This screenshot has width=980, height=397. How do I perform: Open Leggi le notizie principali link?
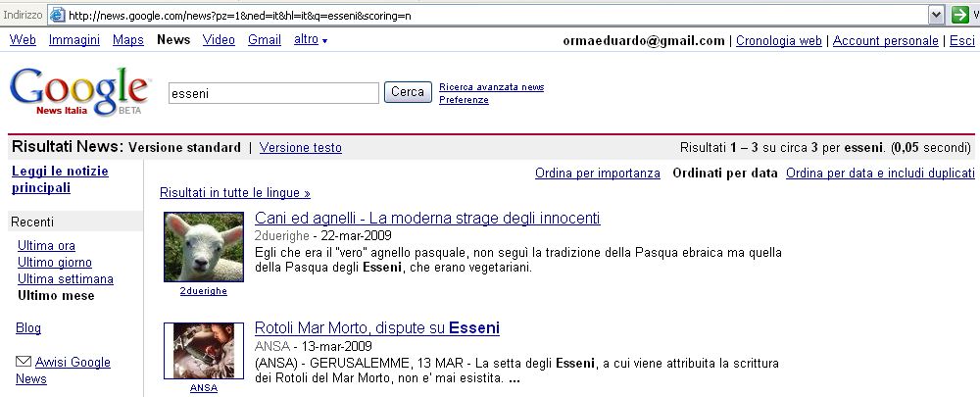60,179
